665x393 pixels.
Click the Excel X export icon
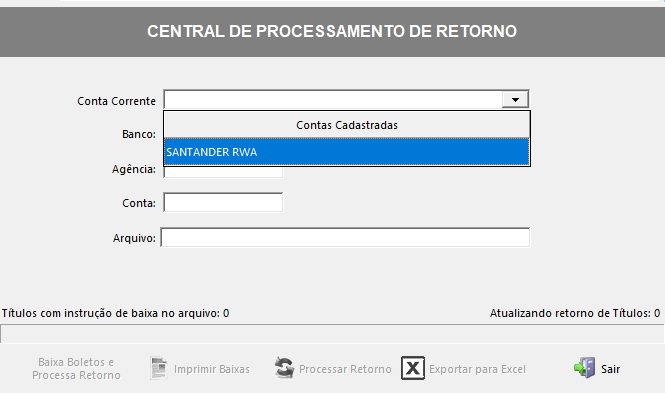pos(413,368)
